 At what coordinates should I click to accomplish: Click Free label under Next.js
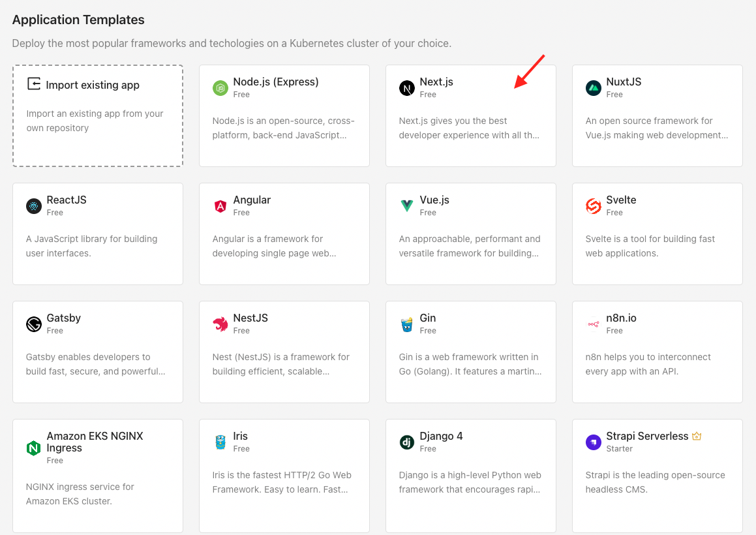pos(428,95)
